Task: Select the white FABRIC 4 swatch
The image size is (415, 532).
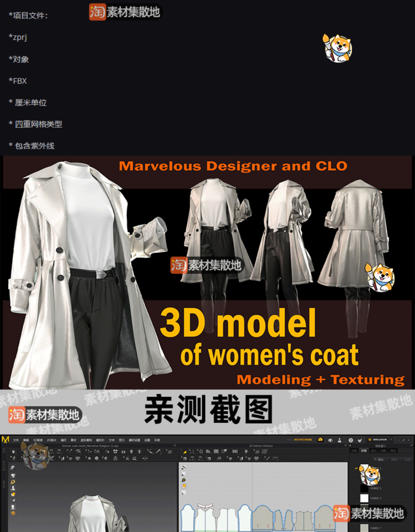Action: [x=364, y=498]
